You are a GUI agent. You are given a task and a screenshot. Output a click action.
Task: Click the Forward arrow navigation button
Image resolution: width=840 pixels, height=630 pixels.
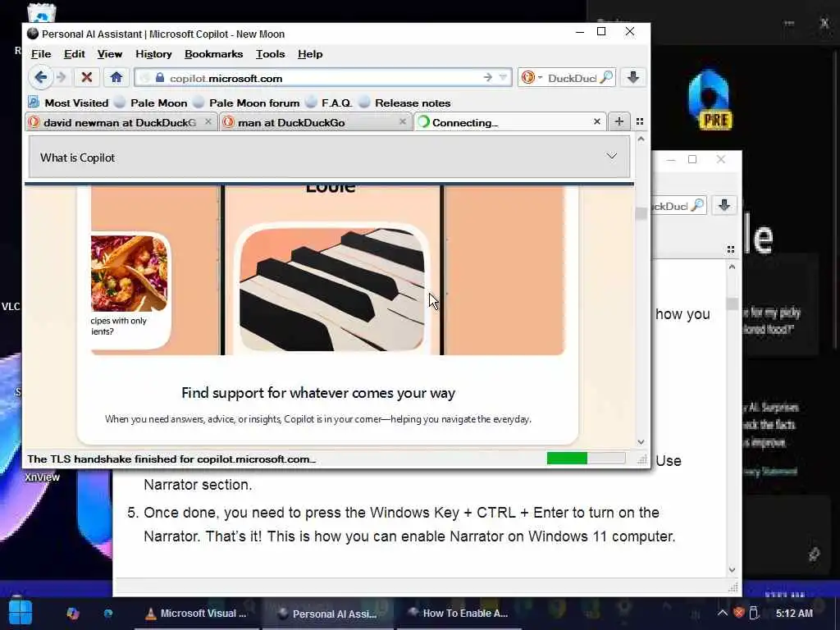(61, 78)
